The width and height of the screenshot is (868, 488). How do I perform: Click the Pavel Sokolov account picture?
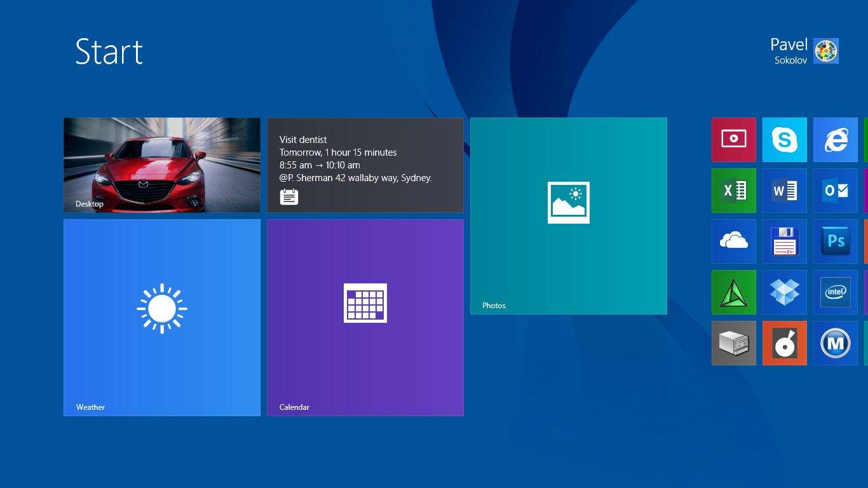point(826,51)
